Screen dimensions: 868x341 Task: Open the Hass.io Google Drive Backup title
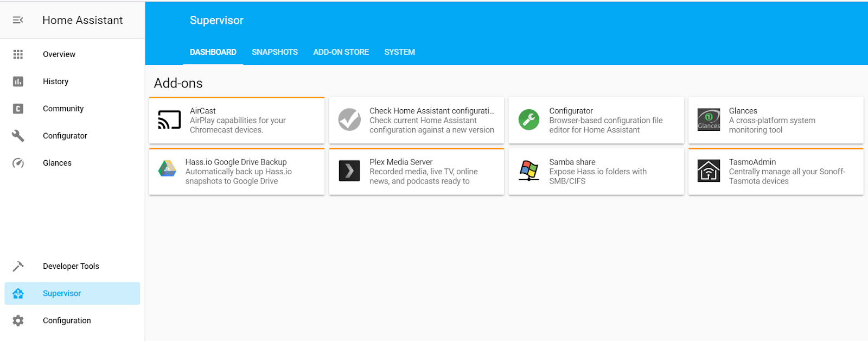coord(236,162)
